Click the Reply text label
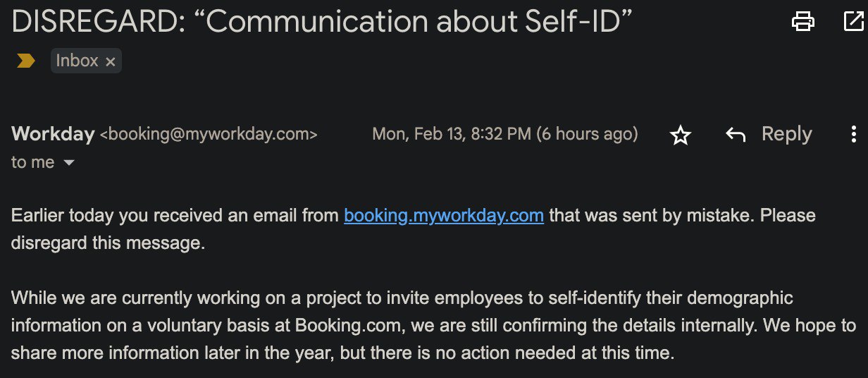The image size is (868, 378). (786, 134)
